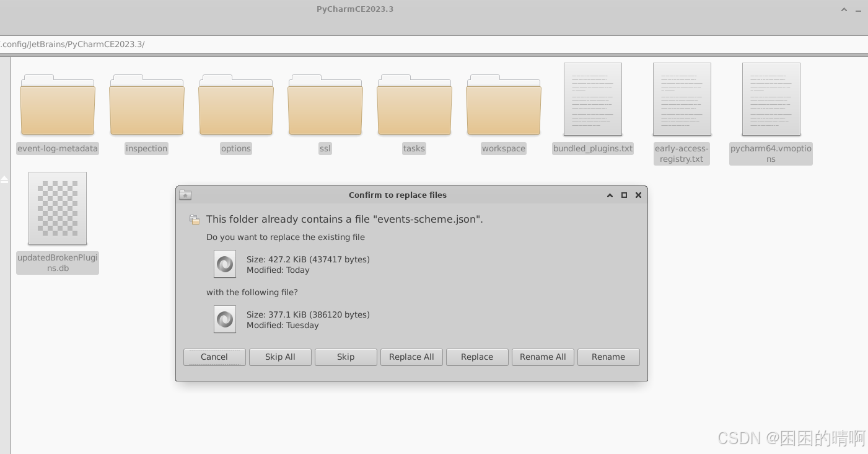Click the PyCharmCE2023.3 main window title

tap(355, 9)
